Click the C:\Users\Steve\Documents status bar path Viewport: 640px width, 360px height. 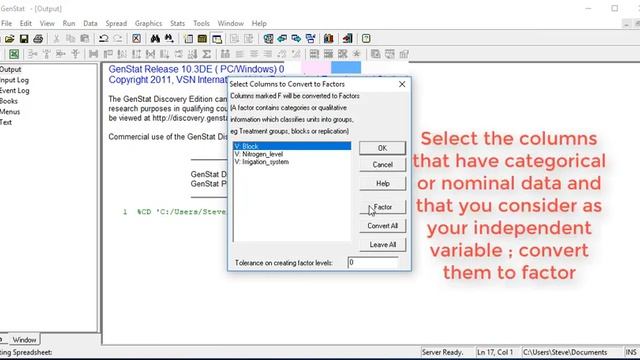pos(565,352)
